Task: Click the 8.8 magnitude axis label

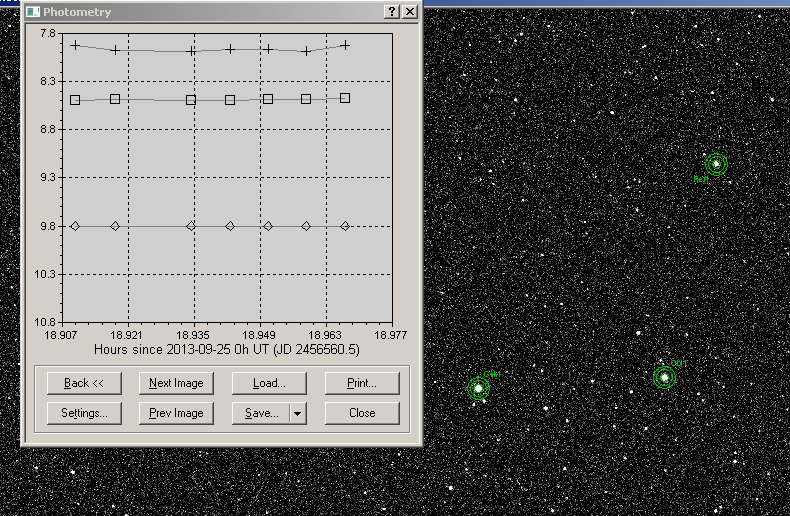Action: click(48, 130)
